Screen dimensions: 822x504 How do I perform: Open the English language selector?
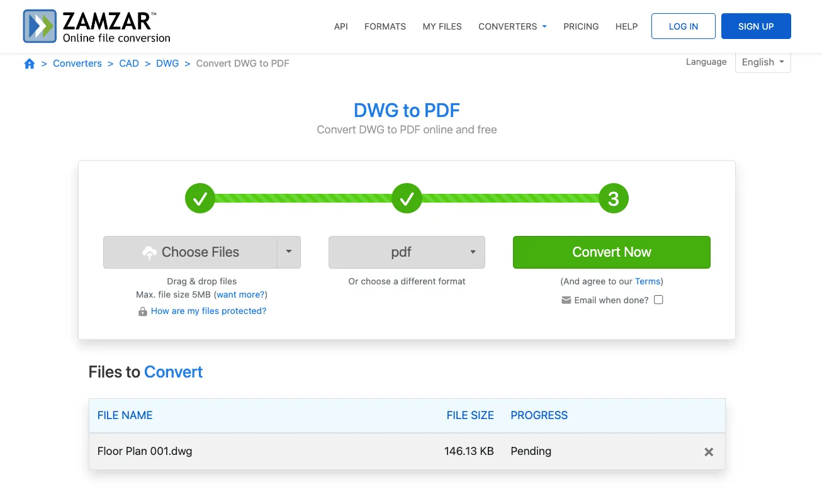763,62
